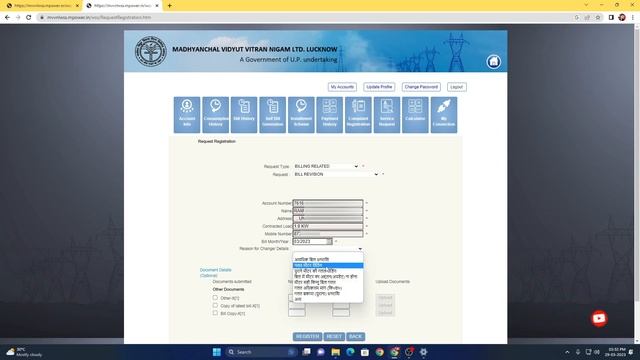
Task: Open the Calculator tile
Action: (415, 115)
